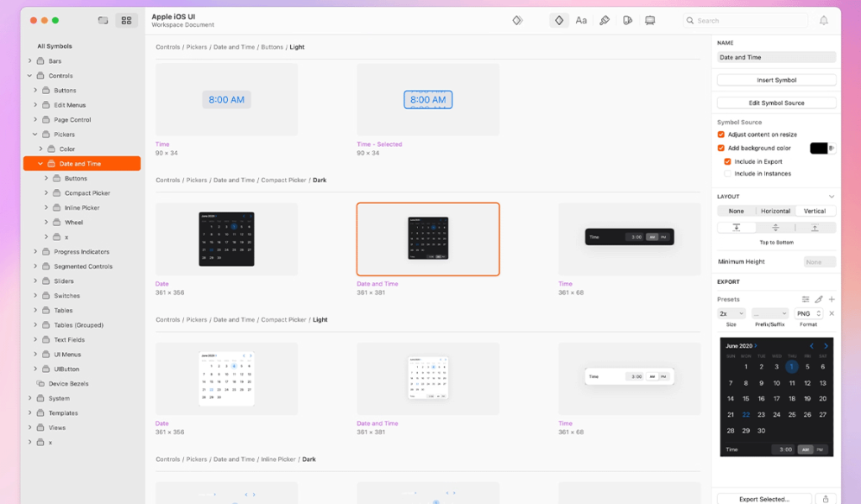Select the UIButton sidebar item
The height and width of the screenshot is (504, 861).
tap(66, 369)
